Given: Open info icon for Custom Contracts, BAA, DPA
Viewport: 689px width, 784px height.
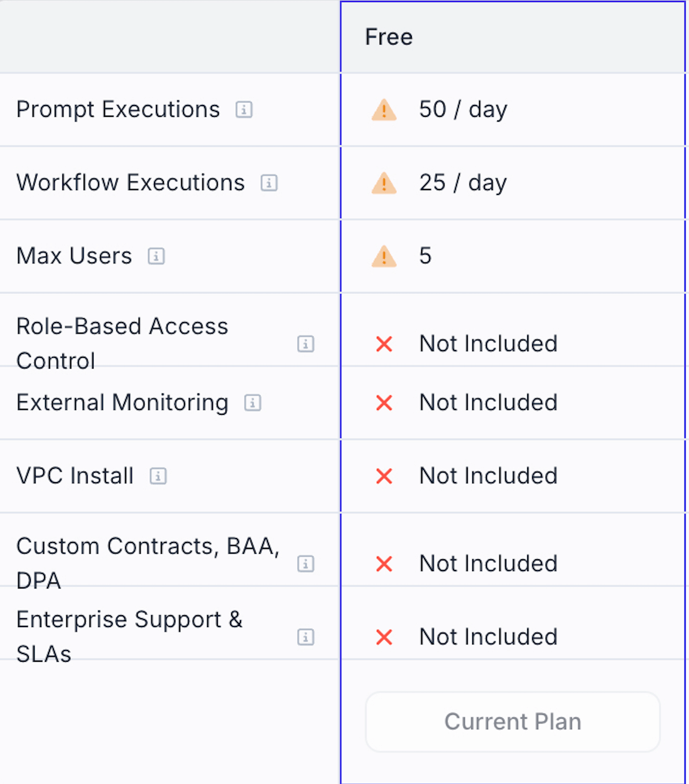Looking at the screenshot, I should pyautogui.click(x=305, y=563).
